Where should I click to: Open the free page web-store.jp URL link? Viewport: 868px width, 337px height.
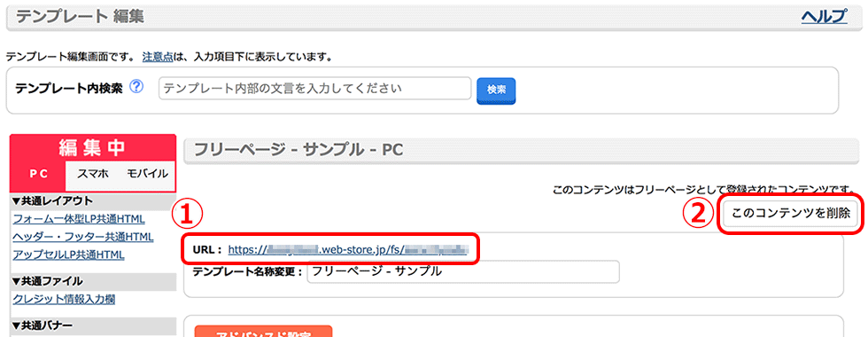point(349,249)
